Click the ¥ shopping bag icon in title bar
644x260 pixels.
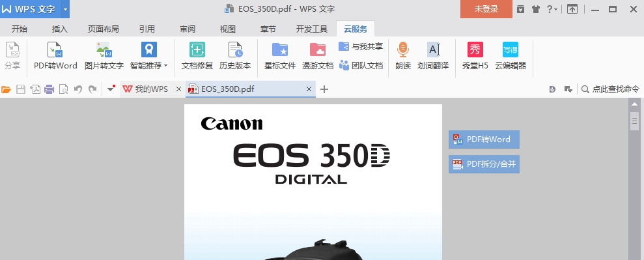click(x=520, y=9)
